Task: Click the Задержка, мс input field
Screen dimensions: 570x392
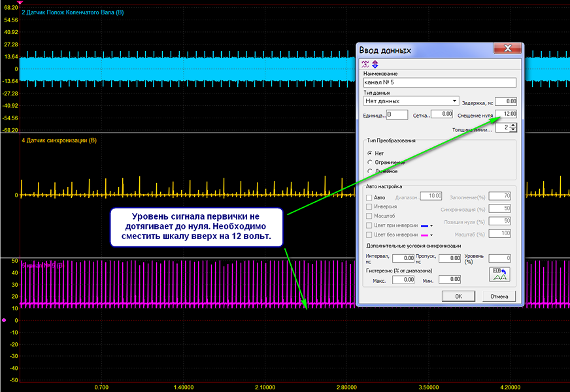Action: click(x=506, y=101)
